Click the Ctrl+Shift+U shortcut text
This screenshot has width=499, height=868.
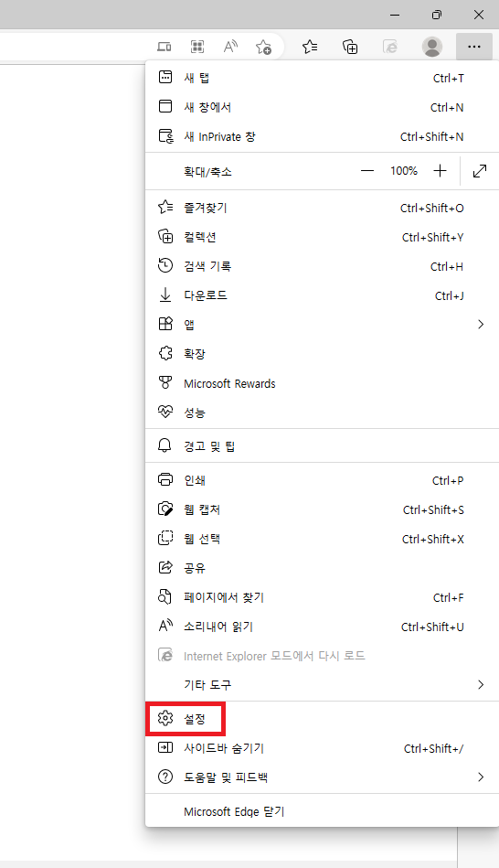point(432,627)
